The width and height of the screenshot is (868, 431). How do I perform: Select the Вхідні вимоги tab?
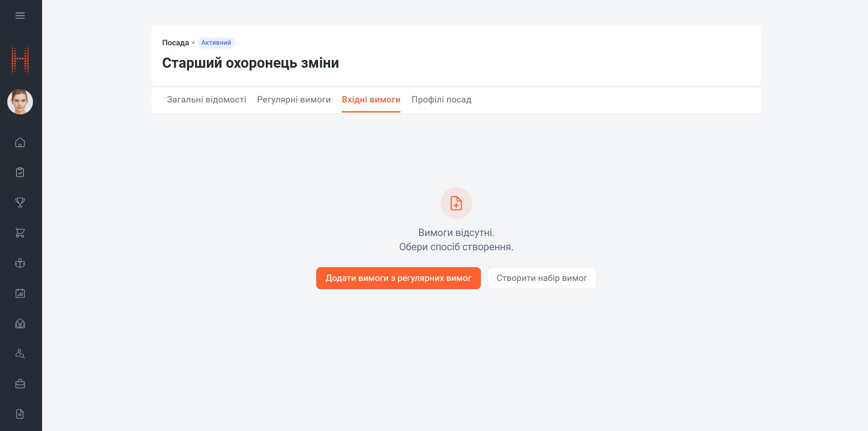(371, 100)
